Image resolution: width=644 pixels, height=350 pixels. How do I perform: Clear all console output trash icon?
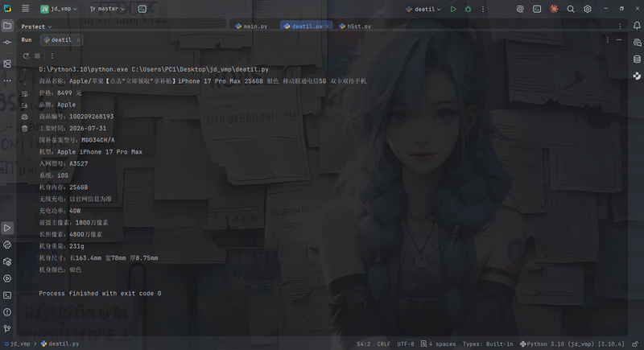[25, 129]
